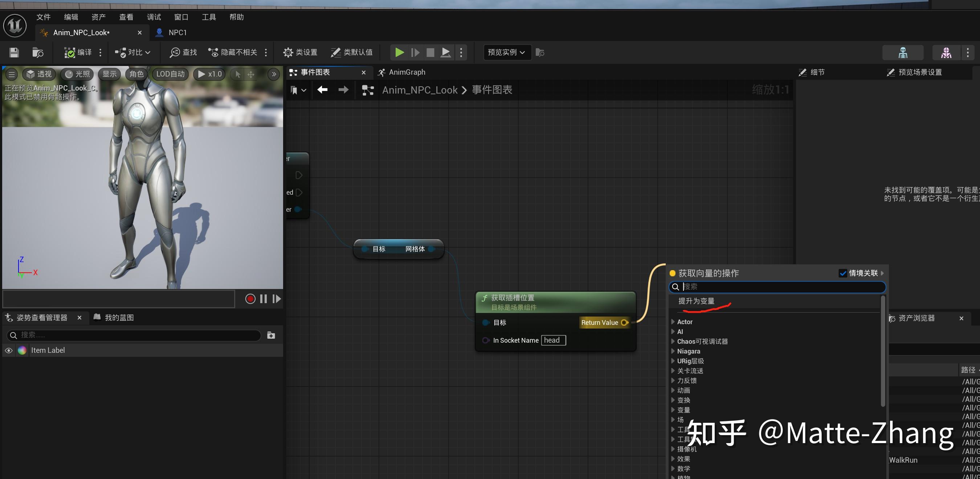Click the color swatch beside Item Label

tap(22, 350)
